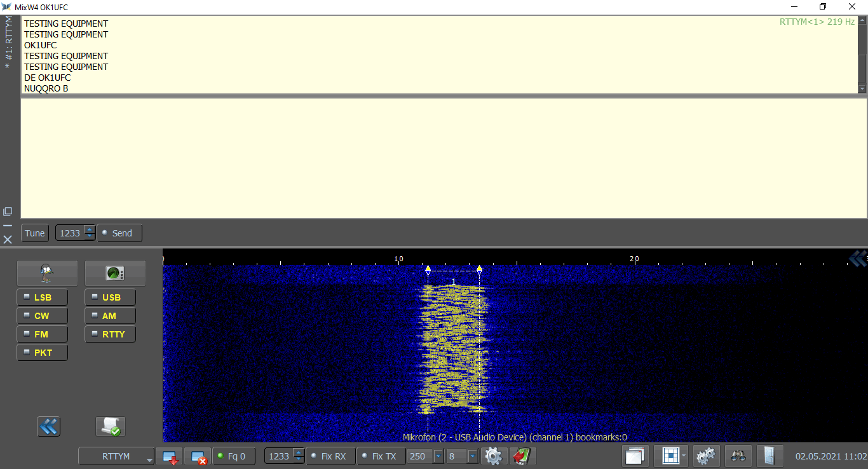Click the exit door icon
868x469 pixels.
click(x=770, y=456)
